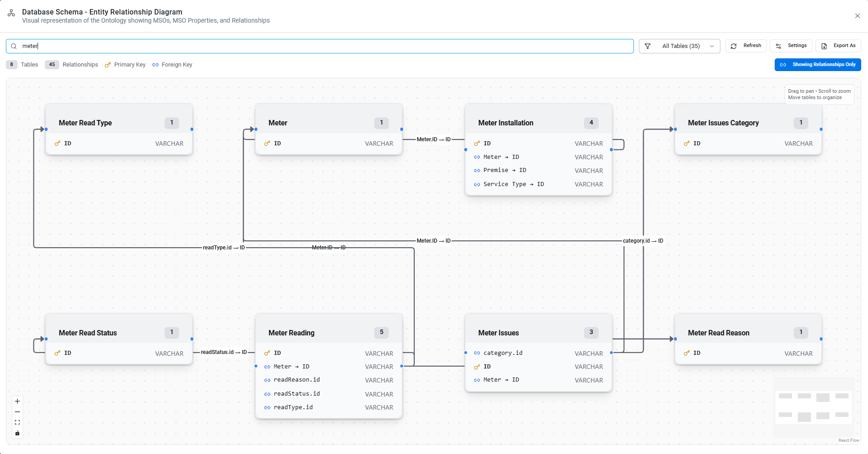Screen dimensions: 868x454
Task: Click the zoom out minus control
Action: tap(17, 412)
